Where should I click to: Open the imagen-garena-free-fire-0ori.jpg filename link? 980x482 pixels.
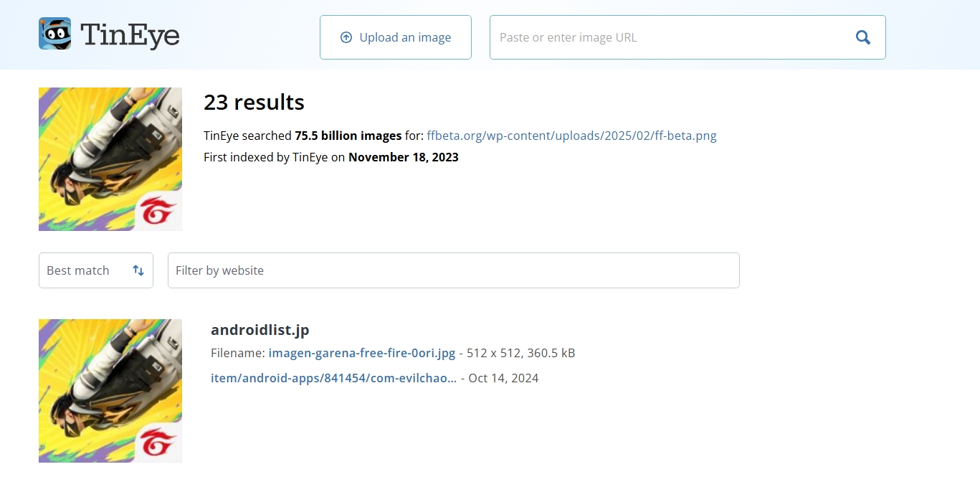[x=362, y=353]
